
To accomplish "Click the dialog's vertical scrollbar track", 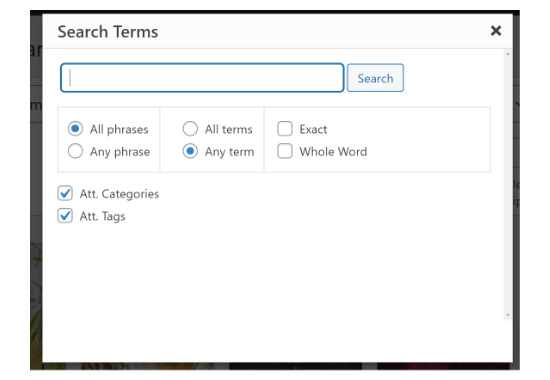I will tap(508, 184).
